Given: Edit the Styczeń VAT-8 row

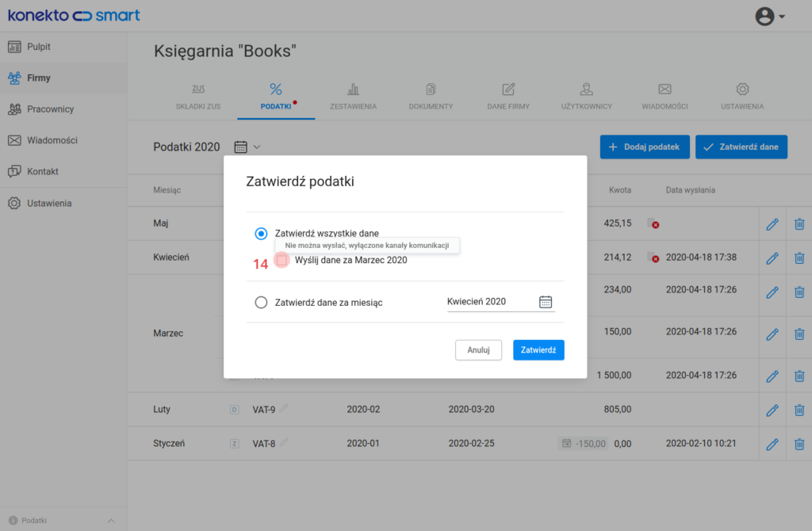Looking at the screenshot, I should 772,444.
